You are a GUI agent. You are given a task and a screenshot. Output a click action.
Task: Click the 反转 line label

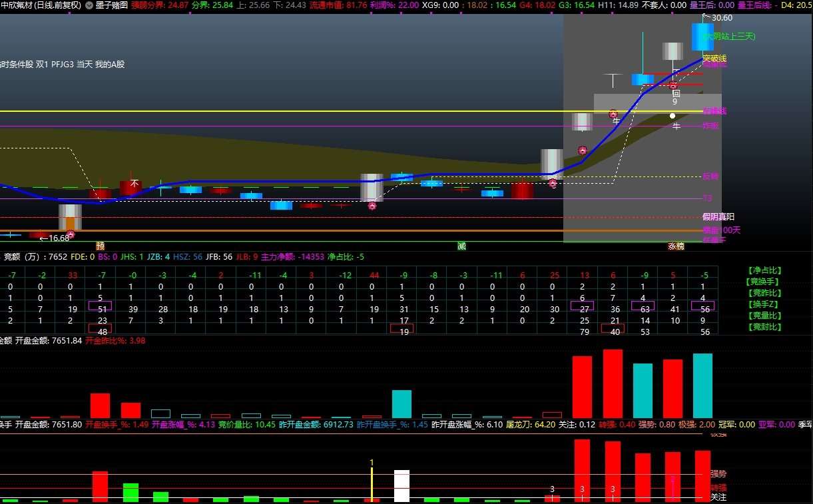710,176
